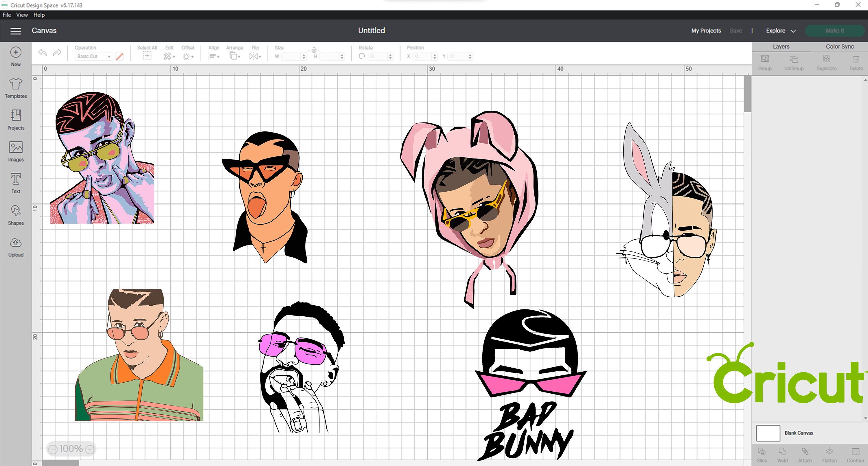Click the Blank Canvas color swatch

pos(768,433)
